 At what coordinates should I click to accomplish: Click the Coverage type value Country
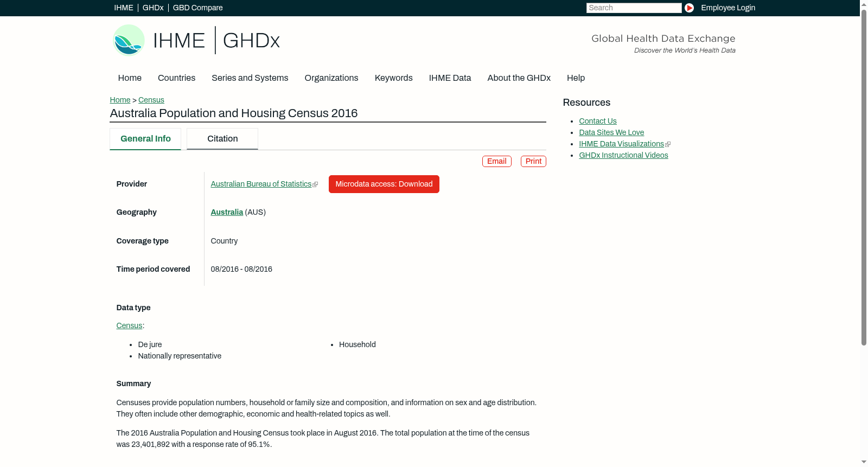point(224,241)
